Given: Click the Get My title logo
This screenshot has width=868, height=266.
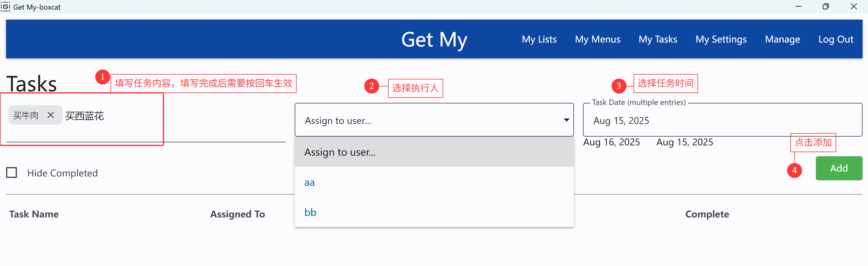Looking at the screenshot, I should tap(434, 40).
